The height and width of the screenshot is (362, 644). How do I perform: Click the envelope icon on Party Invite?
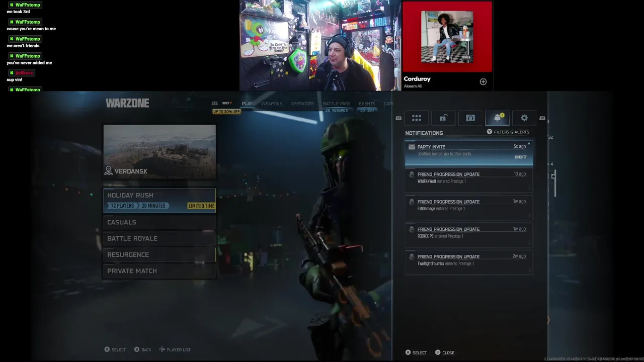coord(412,147)
